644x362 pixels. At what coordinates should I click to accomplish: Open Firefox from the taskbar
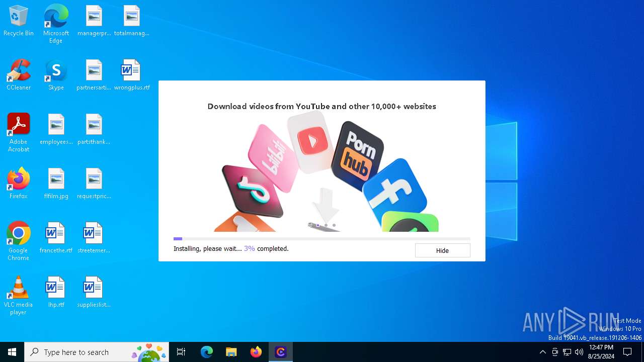tap(256, 352)
